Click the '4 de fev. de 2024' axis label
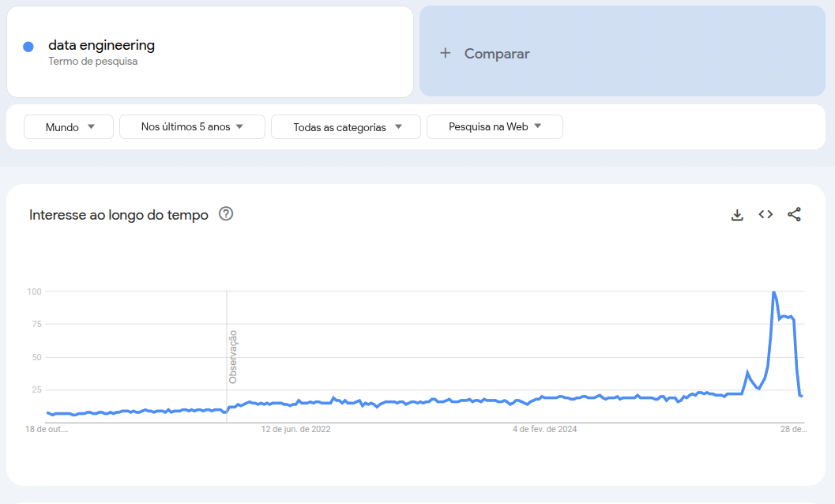835x504 pixels. point(544,429)
